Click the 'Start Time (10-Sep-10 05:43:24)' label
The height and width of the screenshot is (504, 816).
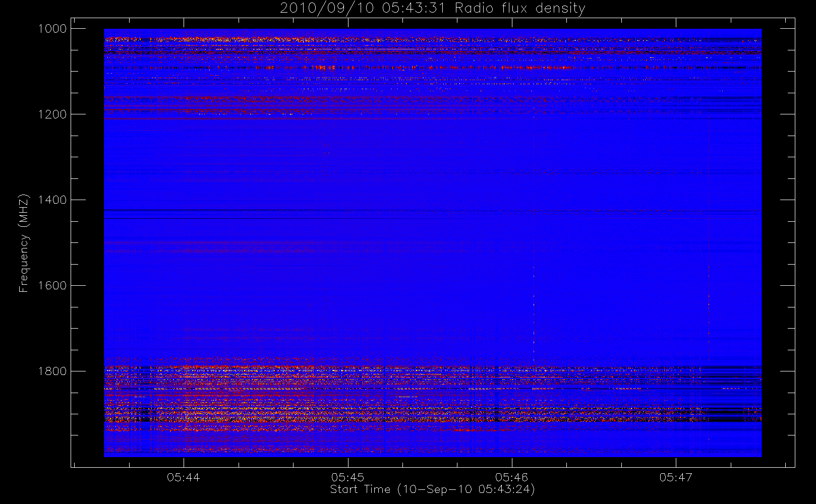point(432,489)
